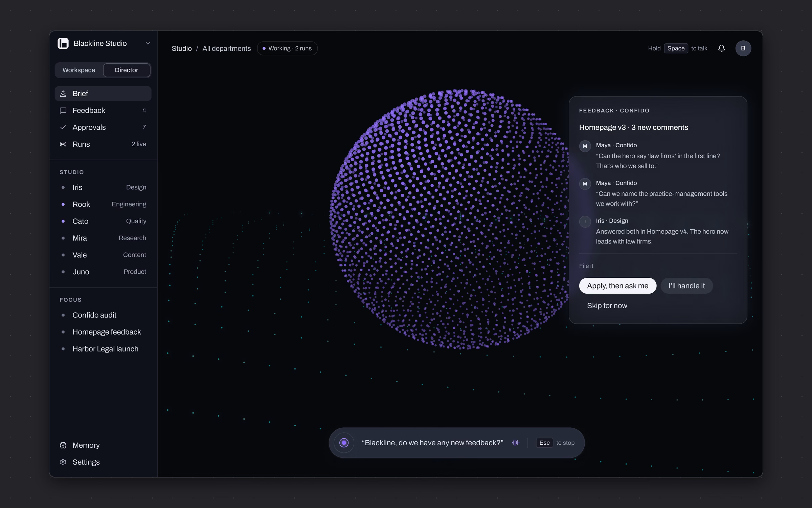This screenshot has height=508, width=812.
Task: Expand the Blackline Studio workspace chevron
Action: tap(148, 43)
